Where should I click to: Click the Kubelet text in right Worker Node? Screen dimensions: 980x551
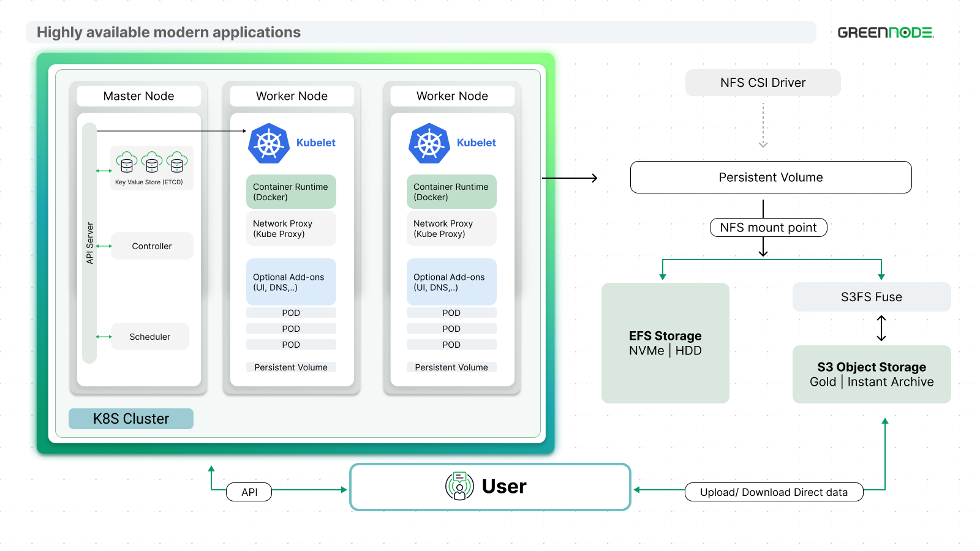click(x=477, y=143)
